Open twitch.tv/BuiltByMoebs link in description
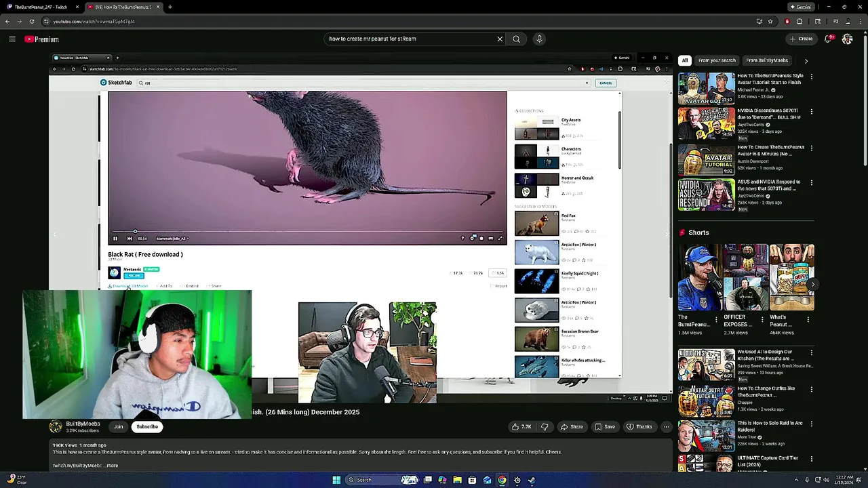 (x=77, y=466)
